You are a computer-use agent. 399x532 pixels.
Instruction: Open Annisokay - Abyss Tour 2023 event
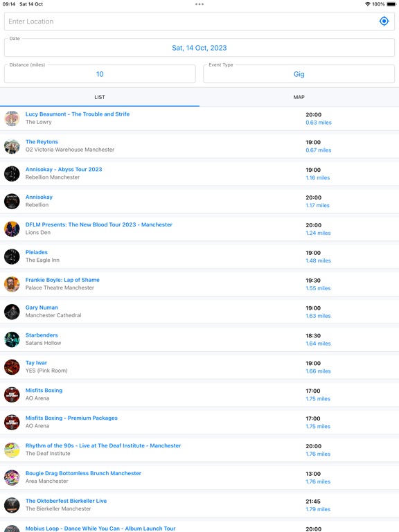(64, 169)
